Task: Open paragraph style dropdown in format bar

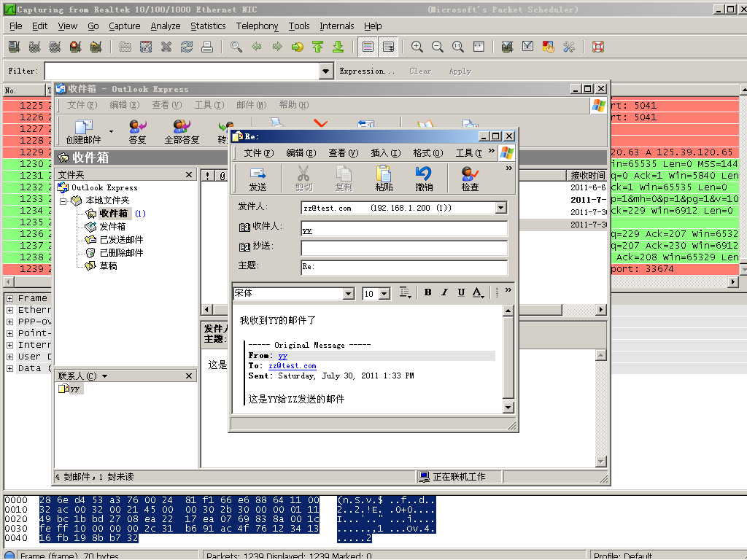Action: click(x=405, y=292)
